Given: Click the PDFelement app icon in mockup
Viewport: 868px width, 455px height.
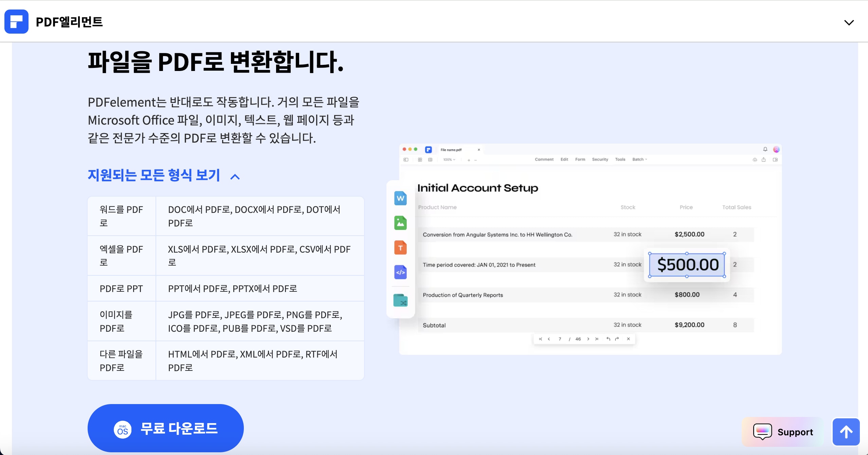Looking at the screenshot, I should coord(429,150).
